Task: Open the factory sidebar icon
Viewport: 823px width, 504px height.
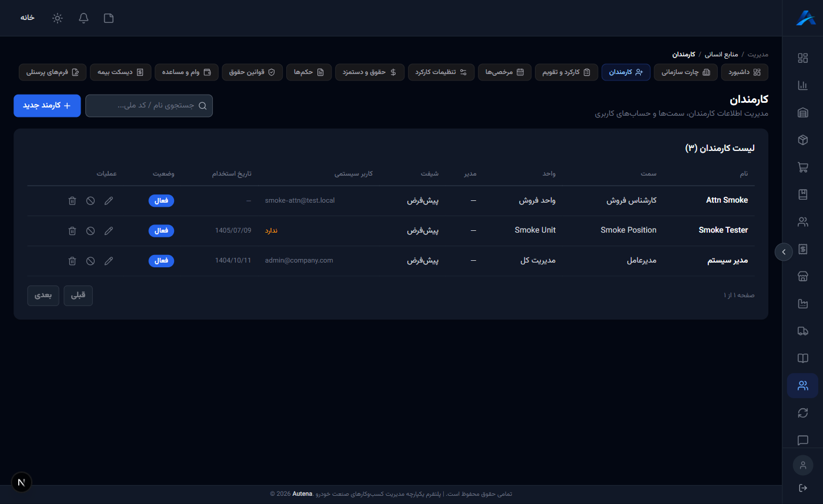Action: pos(802,304)
